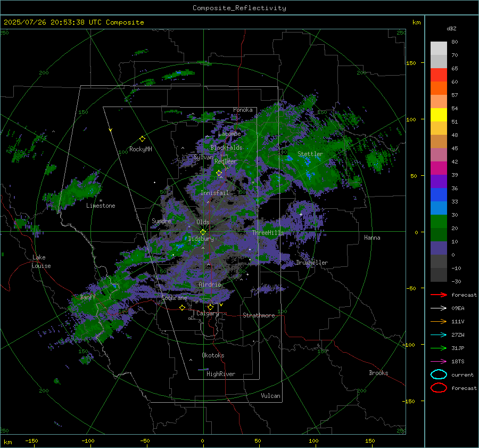The image size is (479, 448).
Task: Click the cyan 27ZW arrow in legend
Action: click(439, 335)
